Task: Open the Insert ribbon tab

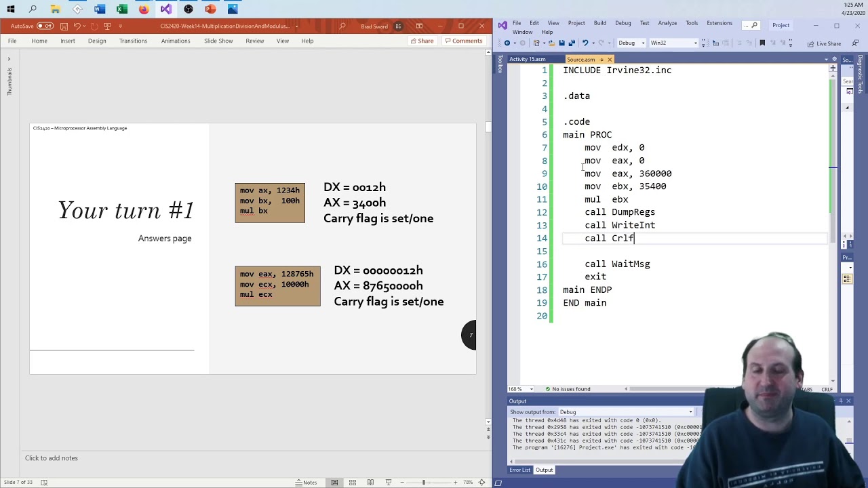Action: (x=68, y=41)
